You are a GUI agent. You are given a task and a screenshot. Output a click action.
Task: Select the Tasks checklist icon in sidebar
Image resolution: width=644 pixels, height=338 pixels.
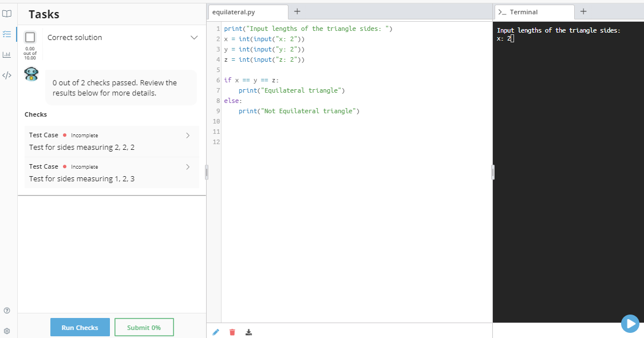(x=7, y=34)
